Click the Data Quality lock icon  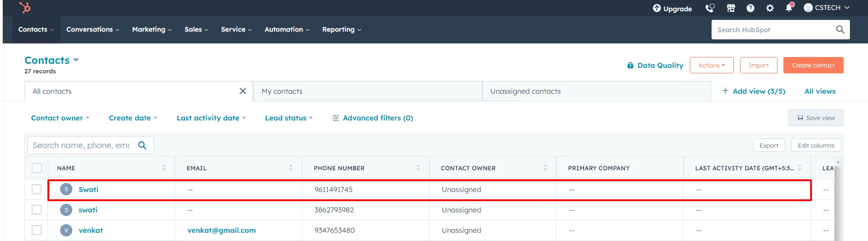tap(630, 65)
